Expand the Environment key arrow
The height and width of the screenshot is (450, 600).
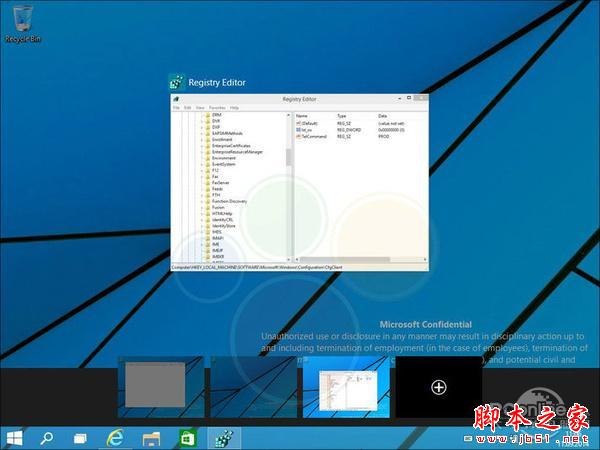[202, 158]
